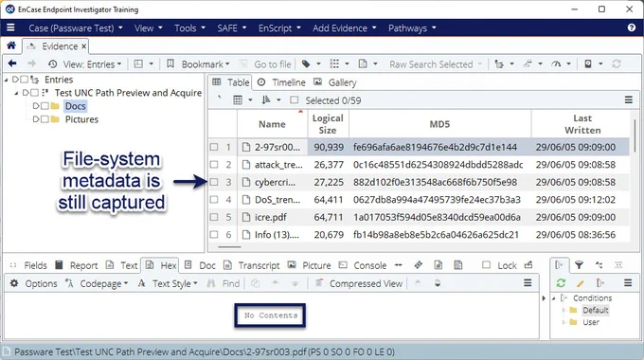644x360 pixels.
Task: Click the sort icon in the table toolbar
Action: pyautogui.click(x=266, y=99)
